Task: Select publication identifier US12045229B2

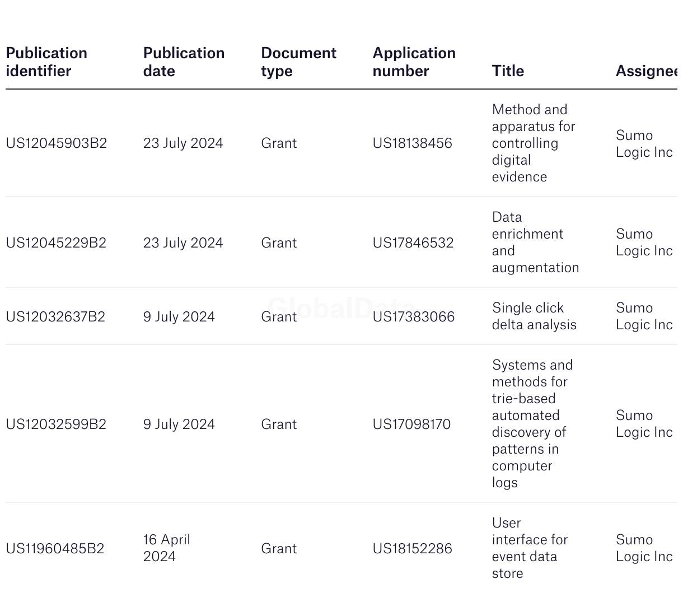Action: pyautogui.click(x=56, y=243)
